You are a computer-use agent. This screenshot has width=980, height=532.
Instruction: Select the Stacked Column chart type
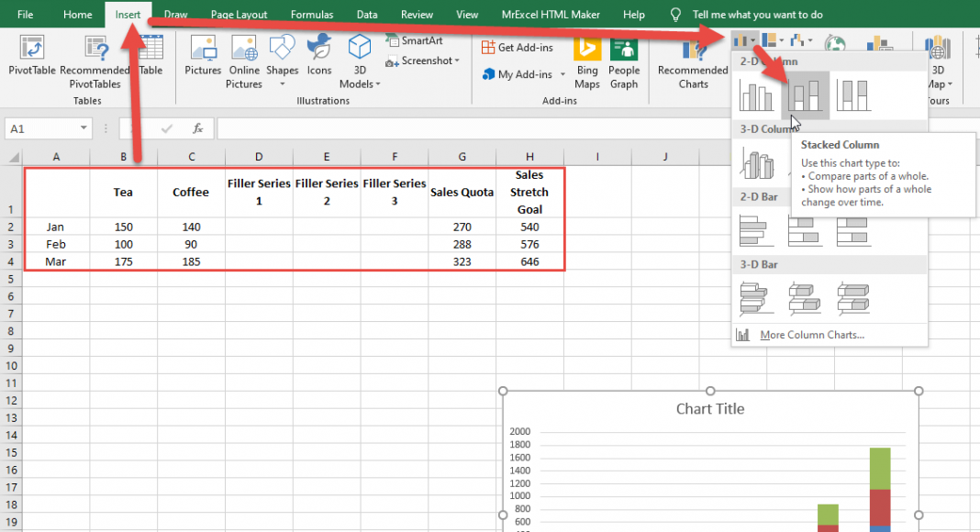pos(805,95)
